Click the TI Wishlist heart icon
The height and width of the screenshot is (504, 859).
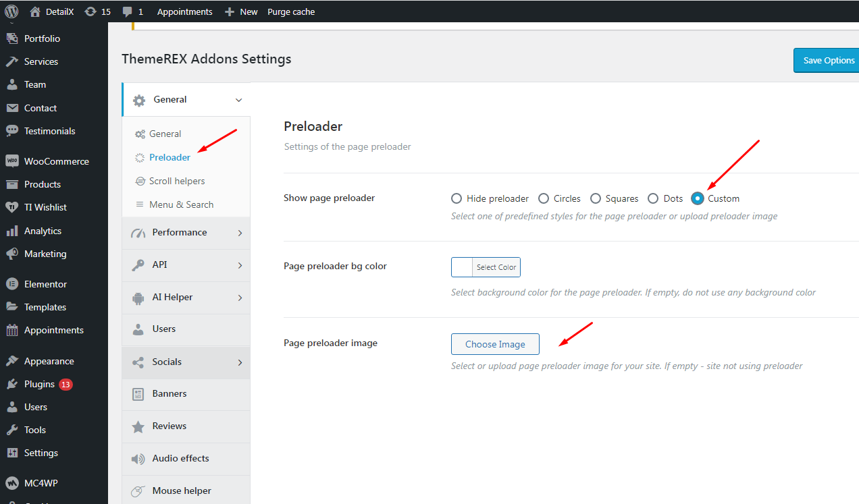12,207
